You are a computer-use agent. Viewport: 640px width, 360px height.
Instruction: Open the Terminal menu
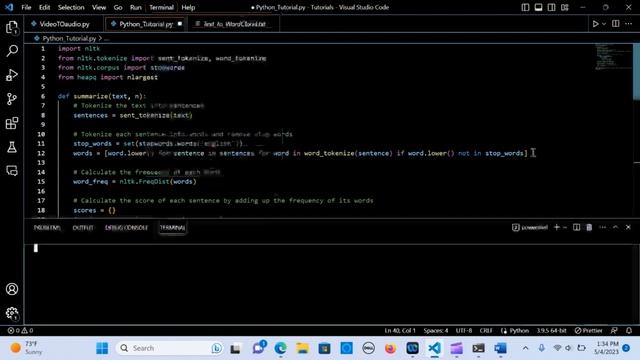click(161, 7)
